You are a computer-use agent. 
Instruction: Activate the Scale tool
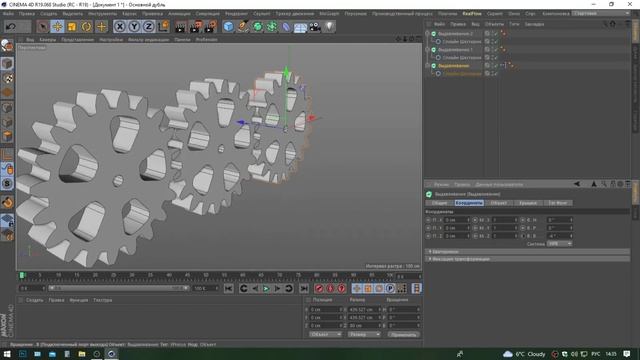(x=72, y=27)
